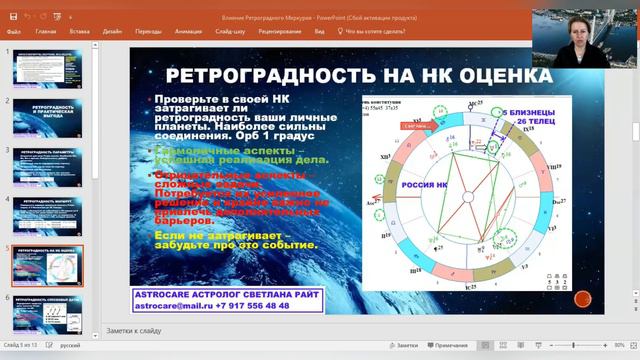The image size is (640, 360).
Task: Select slide 3 thumbnail
Action: pyautogui.click(x=47, y=167)
